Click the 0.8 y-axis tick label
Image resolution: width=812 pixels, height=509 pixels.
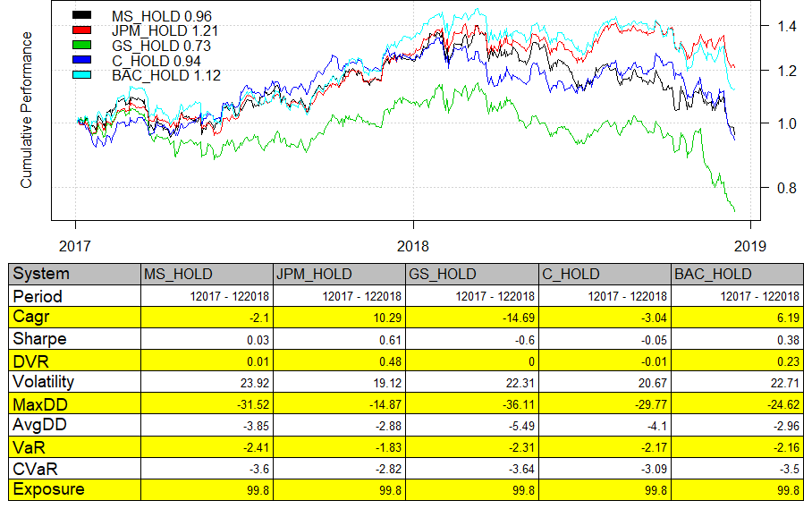787,188
